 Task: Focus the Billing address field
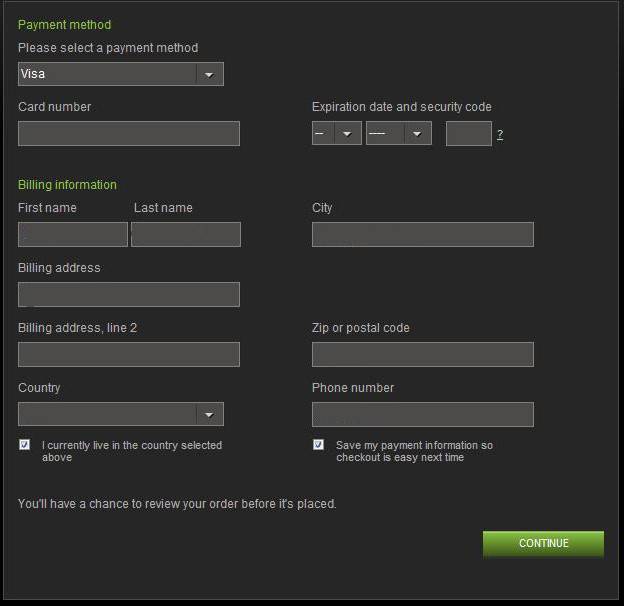click(x=129, y=294)
